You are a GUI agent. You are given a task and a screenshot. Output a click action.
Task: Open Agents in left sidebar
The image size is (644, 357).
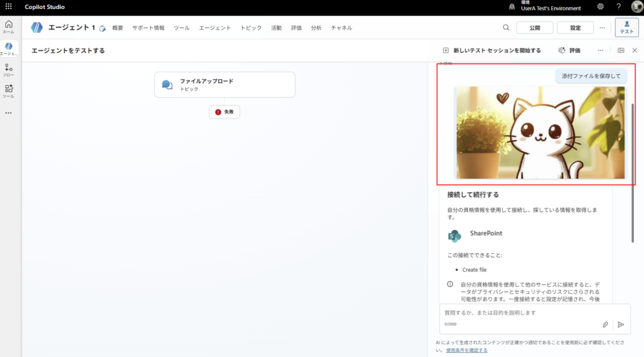(x=9, y=48)
